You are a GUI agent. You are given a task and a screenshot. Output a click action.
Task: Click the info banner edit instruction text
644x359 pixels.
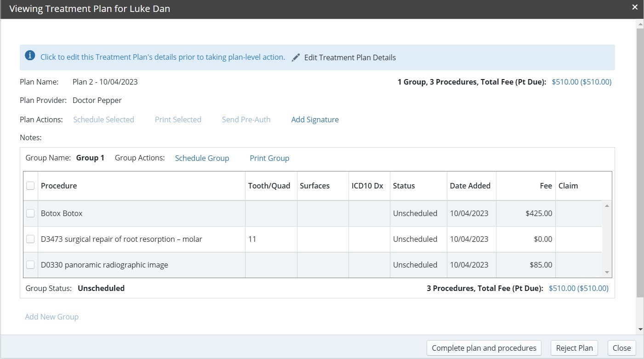tap(163, 57)
